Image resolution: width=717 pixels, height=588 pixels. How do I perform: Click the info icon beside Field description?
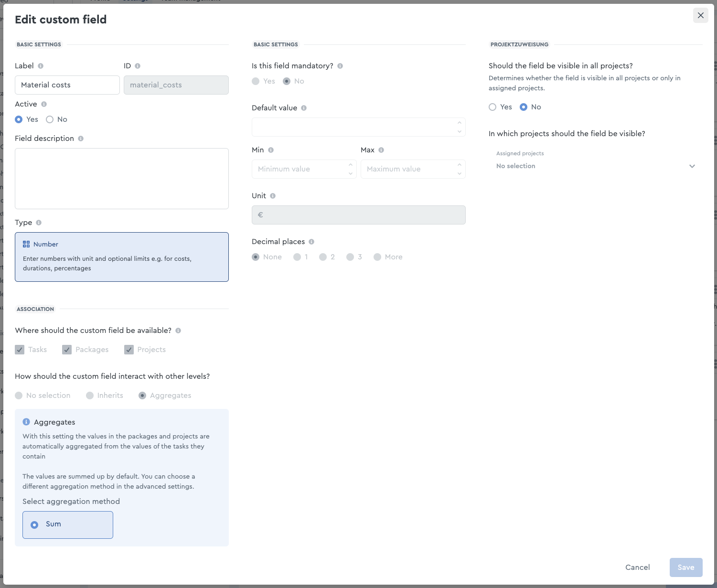(x=81, y=139)
